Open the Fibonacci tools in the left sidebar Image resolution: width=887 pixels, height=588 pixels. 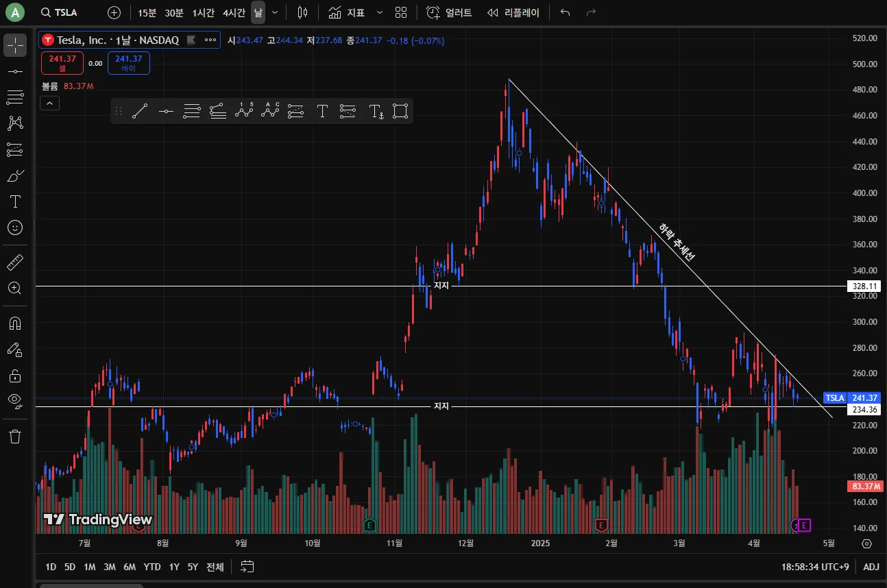(15, 97)
